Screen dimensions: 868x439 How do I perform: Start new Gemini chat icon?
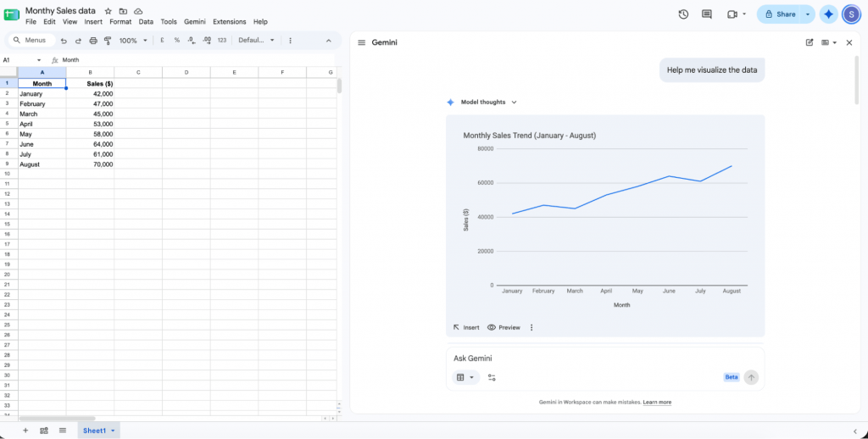pos(810,42)
